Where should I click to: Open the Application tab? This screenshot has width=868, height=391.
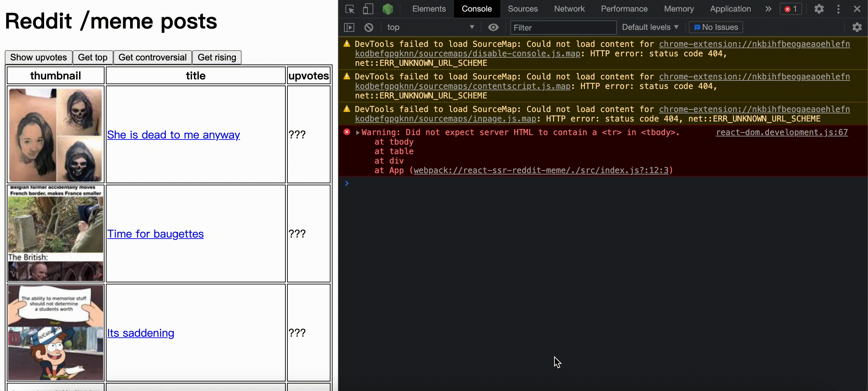coord(731,9)
